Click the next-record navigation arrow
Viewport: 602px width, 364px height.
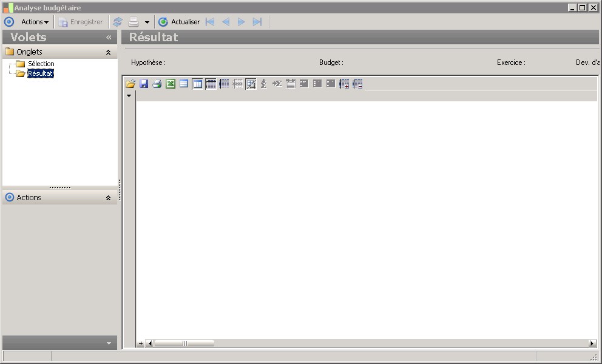[242, 22]
